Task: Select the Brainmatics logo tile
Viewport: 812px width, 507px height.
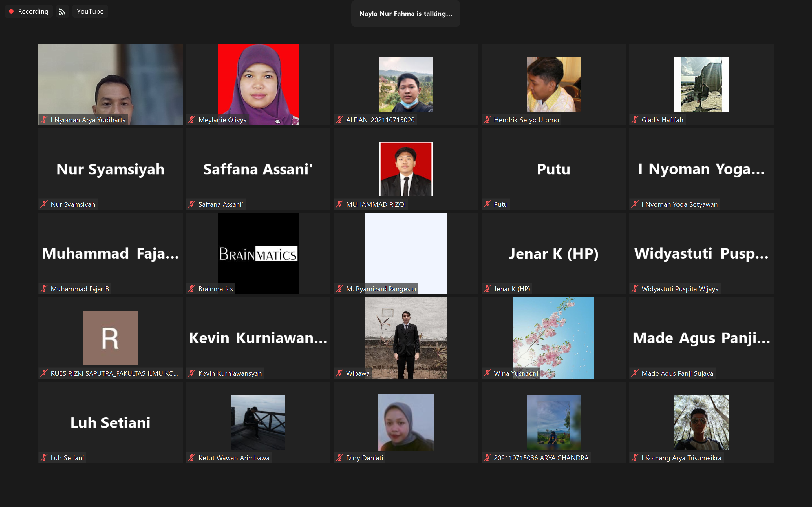Action: (258, 253)
